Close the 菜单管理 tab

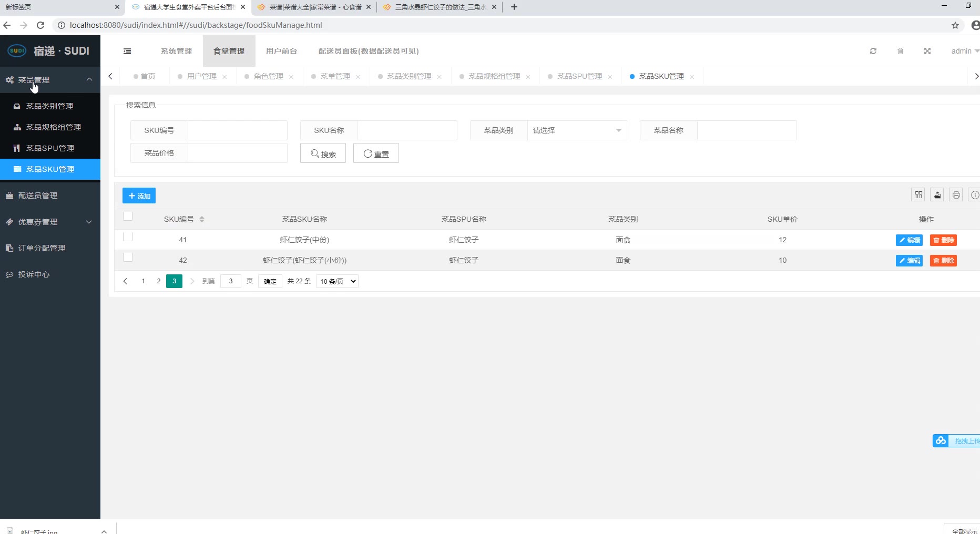(x=358, y=77)
